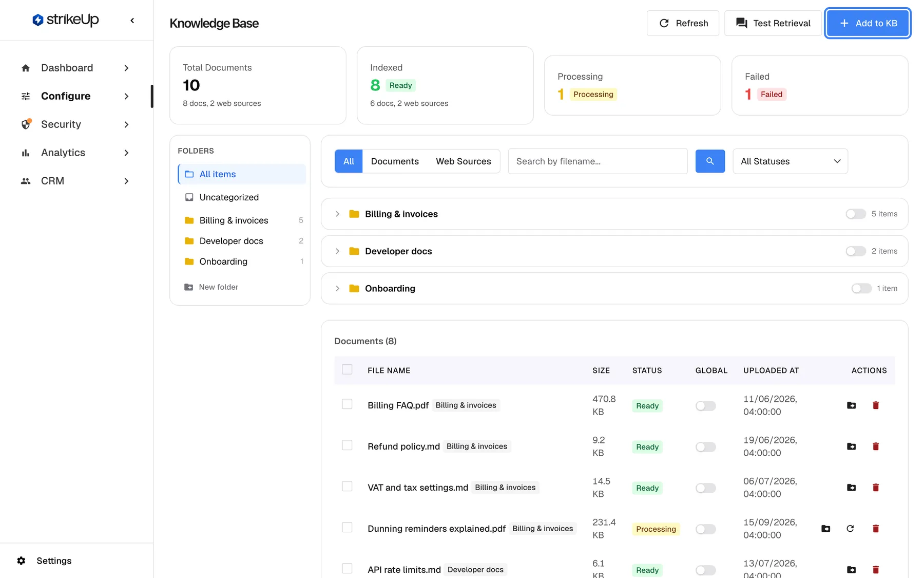Viewport: 924px width, 578px height.
Task: Click the Billing & invoices folder icon in group header
Action: (x=354, y=214)
